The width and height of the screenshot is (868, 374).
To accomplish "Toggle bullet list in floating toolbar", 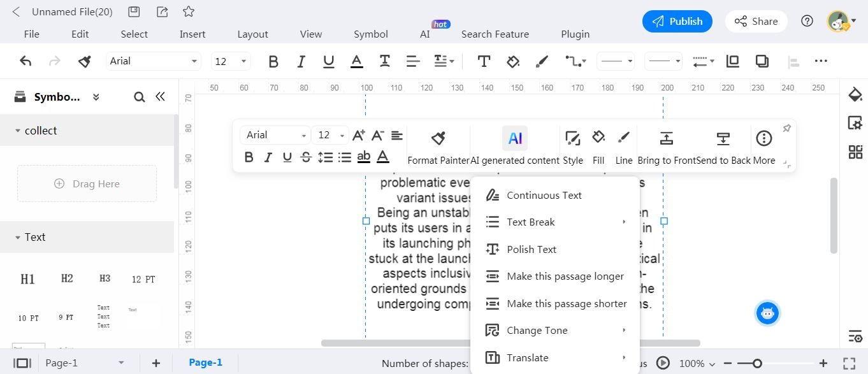I will (345, 157).
